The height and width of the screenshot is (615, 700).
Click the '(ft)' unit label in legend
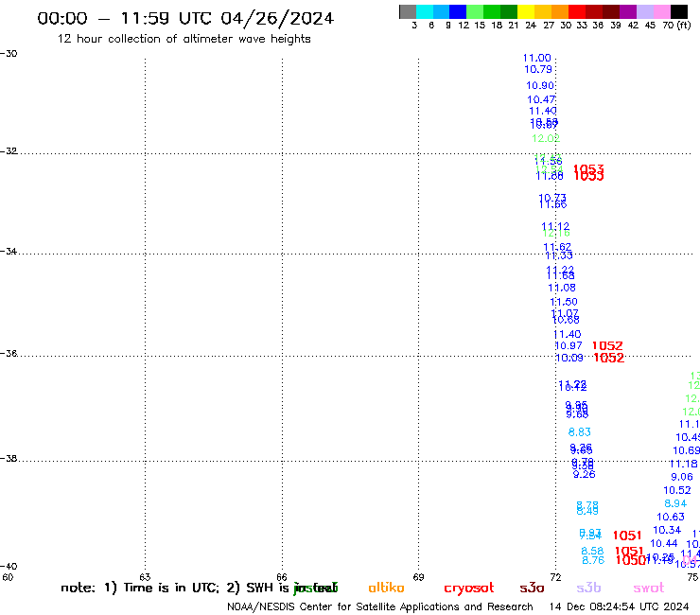coord(684,25)
